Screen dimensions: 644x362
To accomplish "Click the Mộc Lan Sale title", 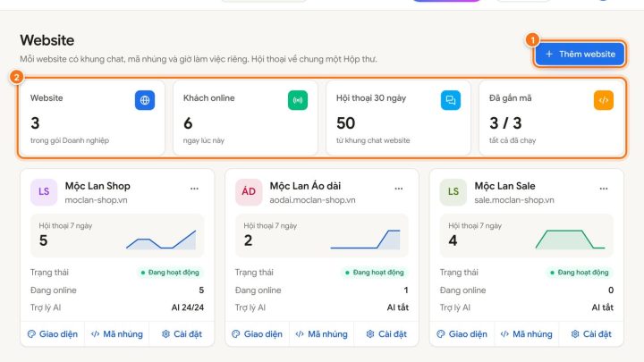I will [504, 186].
